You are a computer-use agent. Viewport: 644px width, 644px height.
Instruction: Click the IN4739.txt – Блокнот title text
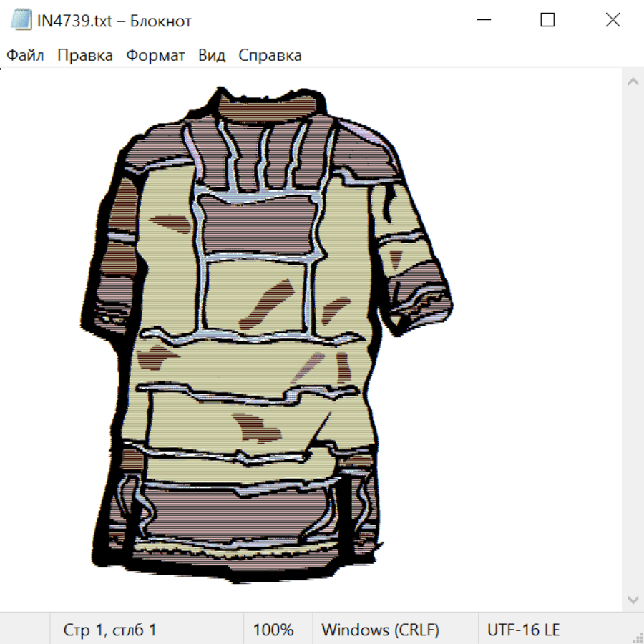(x=114, y=21)
